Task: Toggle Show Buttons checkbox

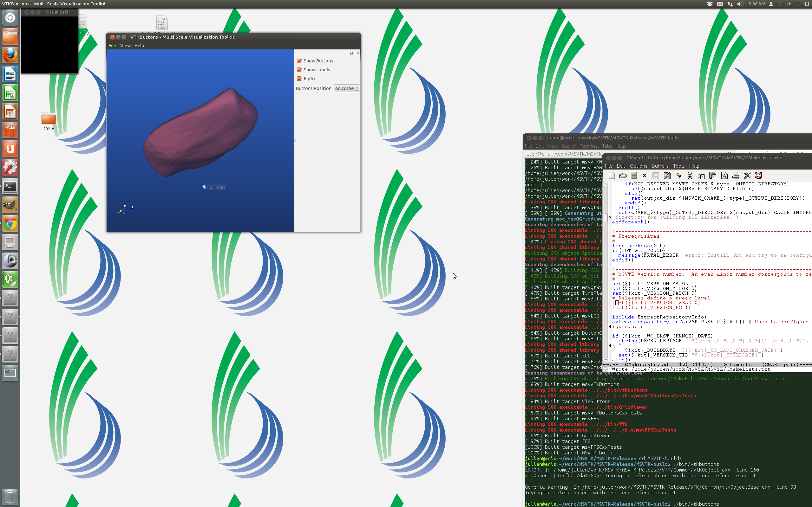Action: 299,61
